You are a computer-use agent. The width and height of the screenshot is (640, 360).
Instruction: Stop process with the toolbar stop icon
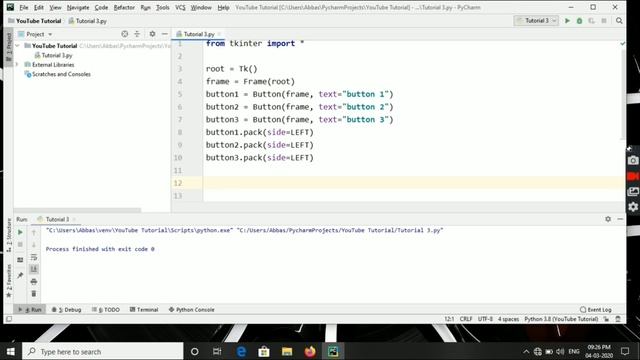point(604,21)
